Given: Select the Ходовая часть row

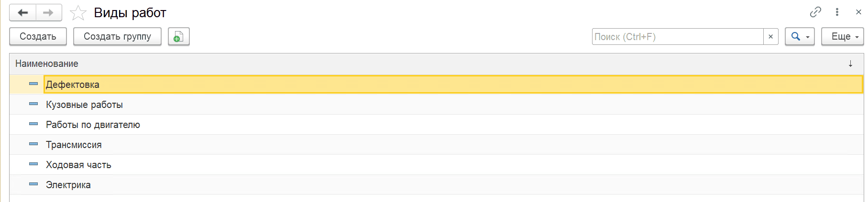Looking at the screenshot, I should point(436,165).
